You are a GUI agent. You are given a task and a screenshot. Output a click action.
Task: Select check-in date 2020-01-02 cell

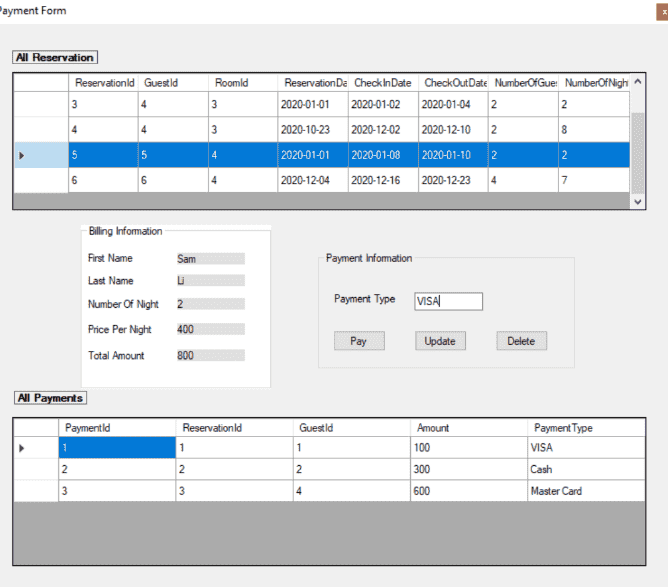click(383, 104)
